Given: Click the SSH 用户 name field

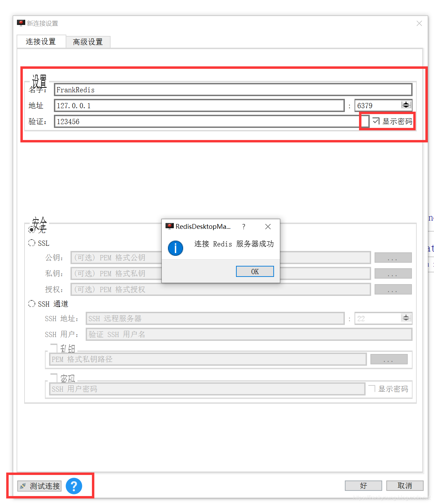Looking at the screenshot, I should [x=249, y=334].
